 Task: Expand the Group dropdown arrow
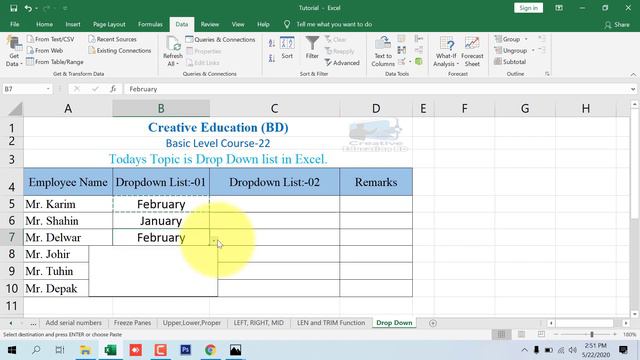point(526,39)
